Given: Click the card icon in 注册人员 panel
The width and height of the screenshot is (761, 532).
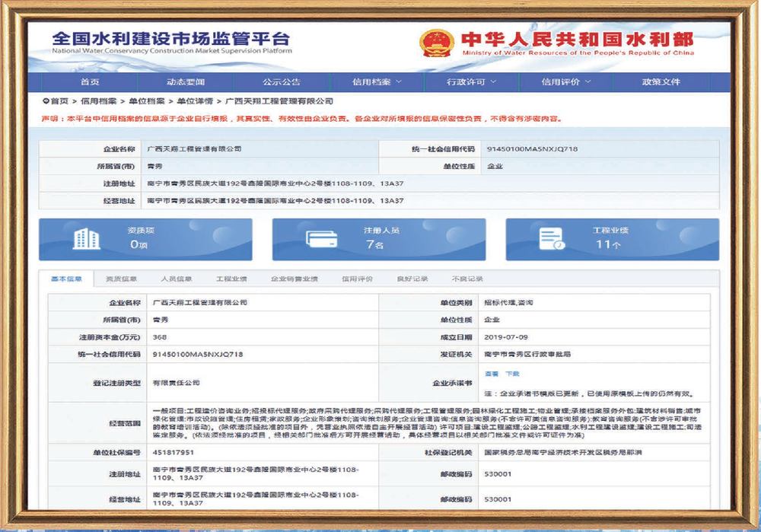Looking at the screenshot, I should pyautogui.click(x=322, y=239).
